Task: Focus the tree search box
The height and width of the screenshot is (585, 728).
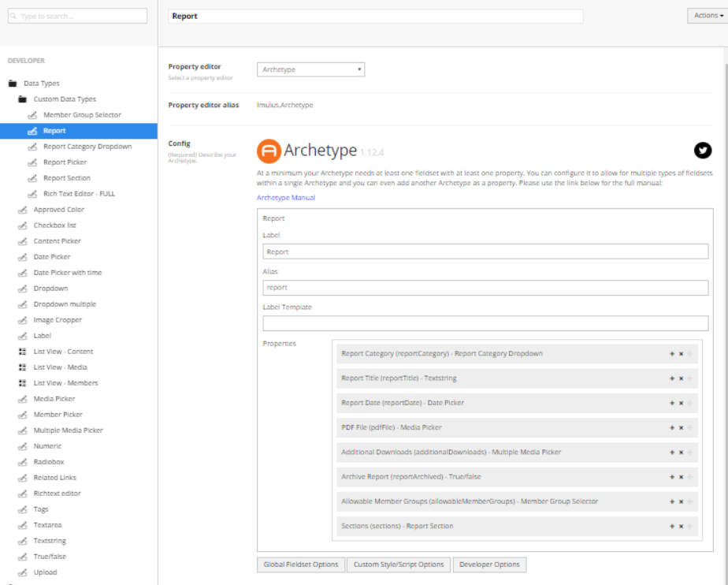Action: (77, 16)
